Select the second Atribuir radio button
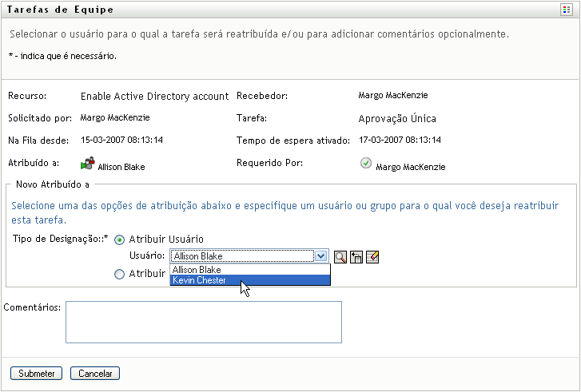 click(120, 274)
